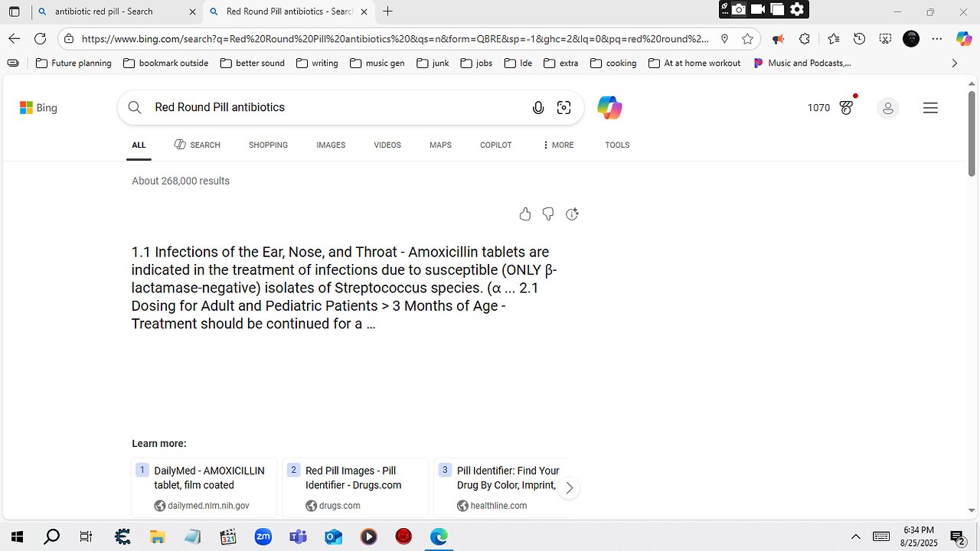This screenshot has height=551, width=980.
Task: Give thumbs up to the answer
Action: point(525,214)
